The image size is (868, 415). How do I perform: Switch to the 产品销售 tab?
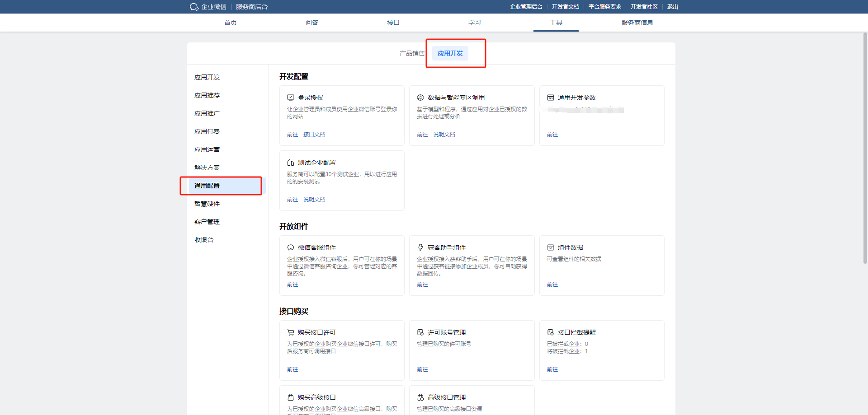tap(412, 53)
